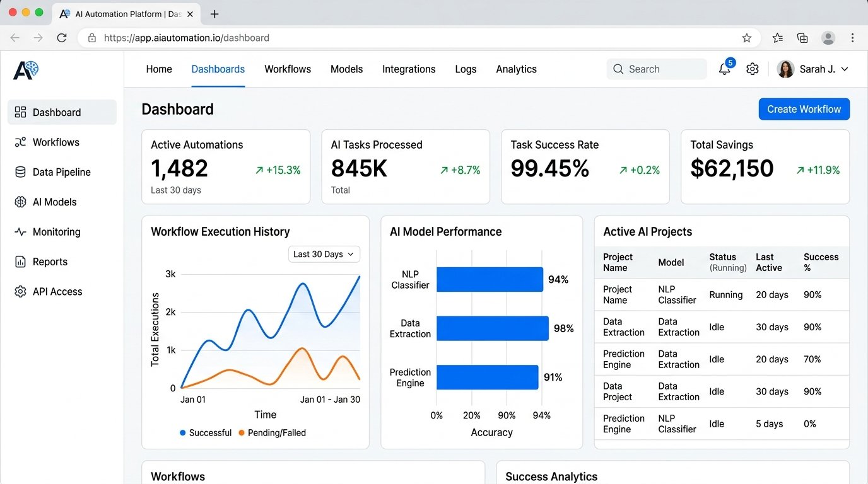Click the Pending/Failed legend entry
The width and height of the screenshot is (868, 484).
(x=272, y=433)
